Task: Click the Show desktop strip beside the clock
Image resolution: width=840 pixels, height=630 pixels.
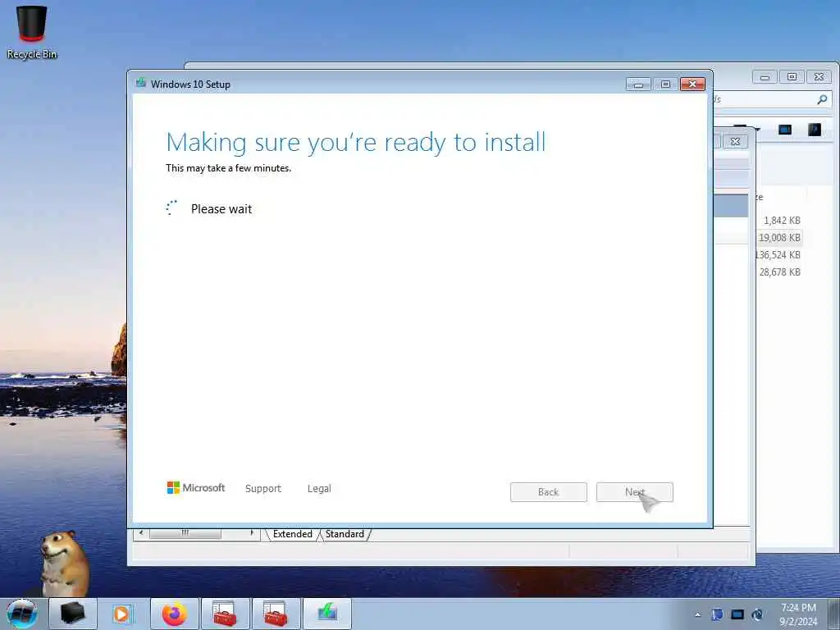Action: 833,614
